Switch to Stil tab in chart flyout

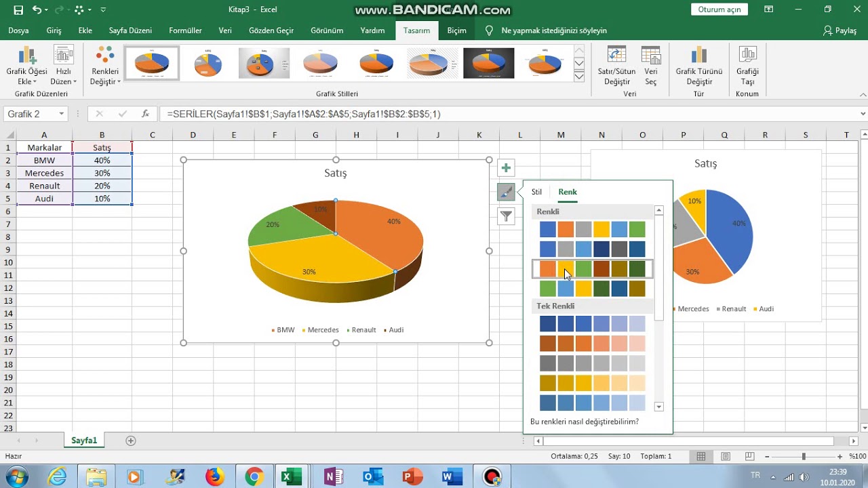pyautogui.click(x=536, y=192)
